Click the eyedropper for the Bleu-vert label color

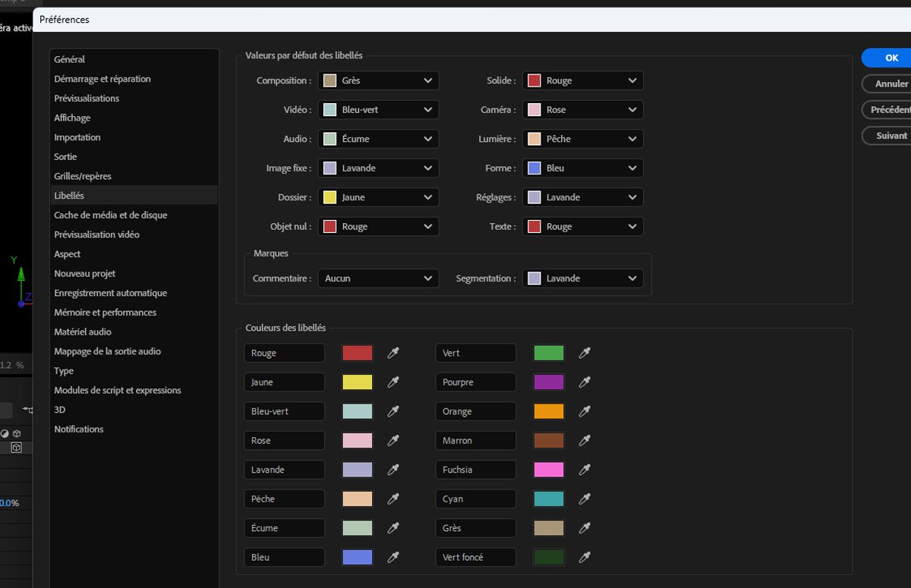tap(393, 411)
